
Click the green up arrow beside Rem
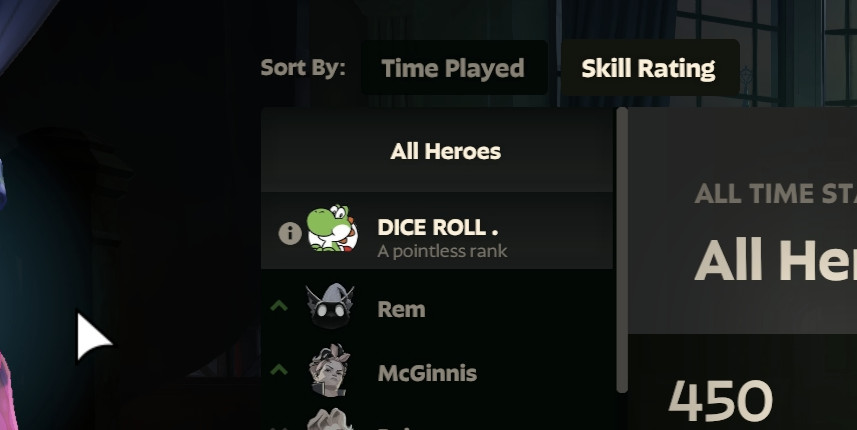point(279,305)
